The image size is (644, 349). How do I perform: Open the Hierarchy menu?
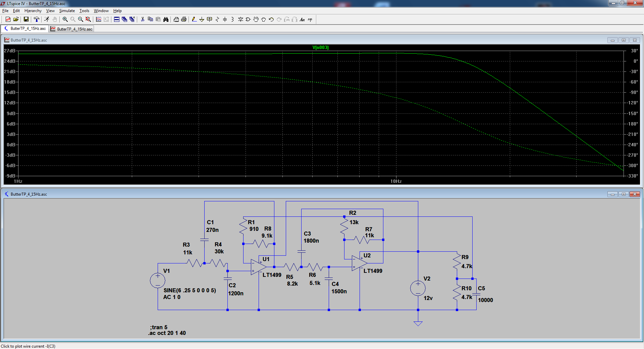tap(33, 11)
